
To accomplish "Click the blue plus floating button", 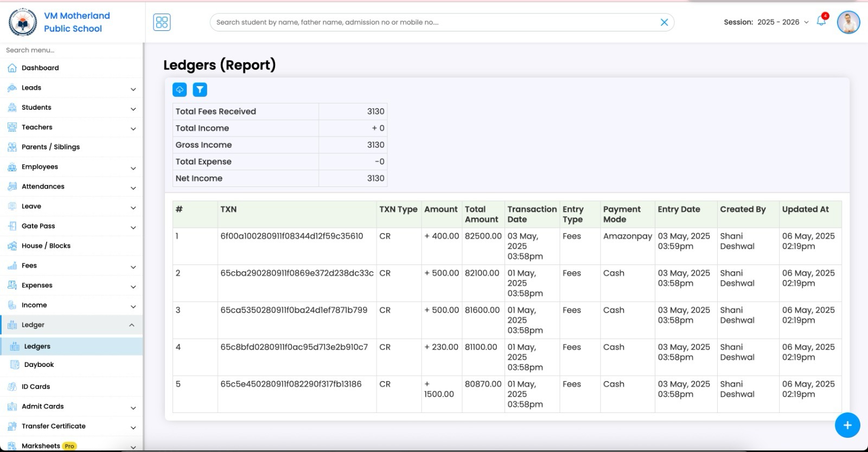I will tap(847, 425).
